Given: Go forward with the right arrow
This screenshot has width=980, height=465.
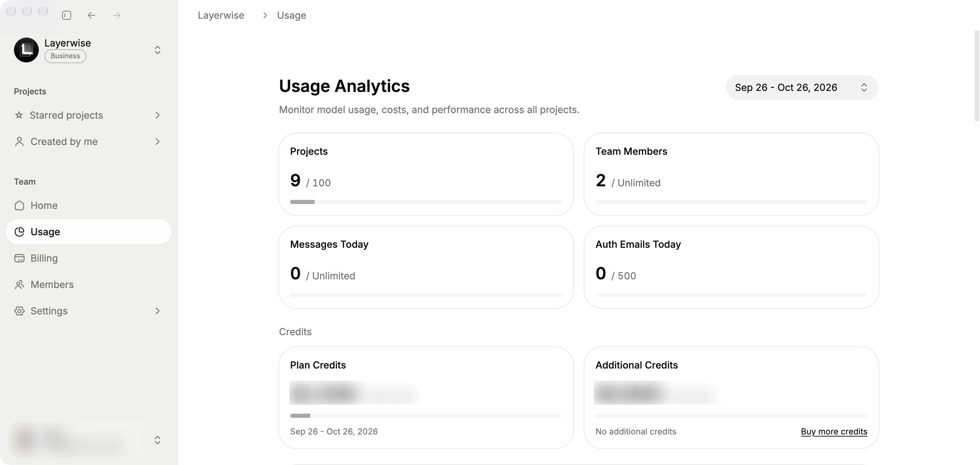Looking at the screenshot, I should point(117,15).
